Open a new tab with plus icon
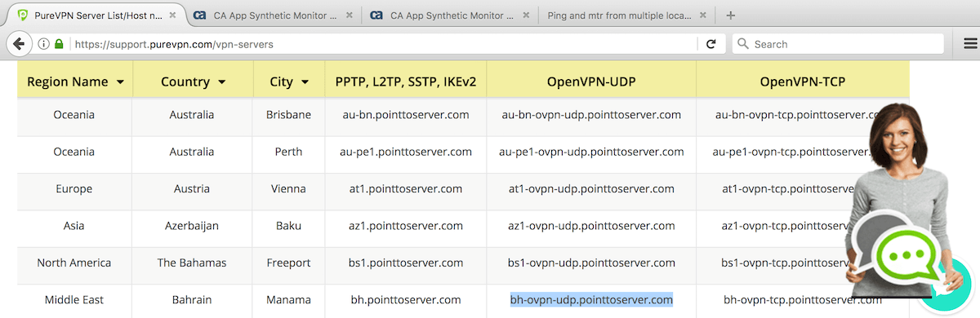Screen dimensions: 980x318 coord(730,15)
